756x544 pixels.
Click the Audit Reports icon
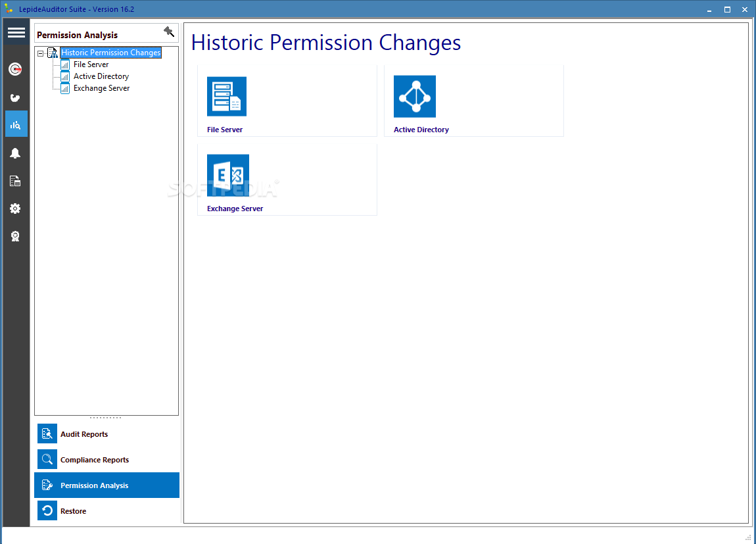click(47, 433)
